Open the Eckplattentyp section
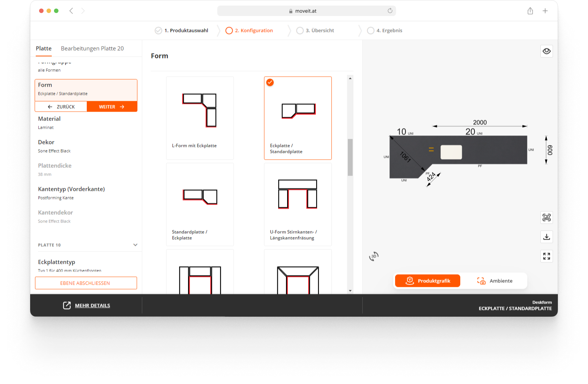This screenshot has width=588, height=384. click(86, 265)
